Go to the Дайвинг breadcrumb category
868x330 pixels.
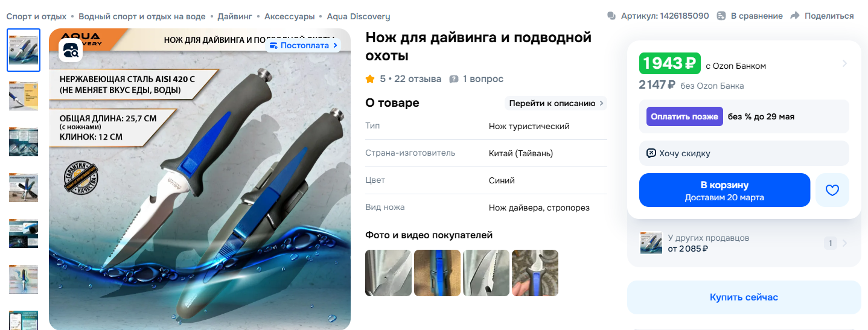[x=235, y=16]
